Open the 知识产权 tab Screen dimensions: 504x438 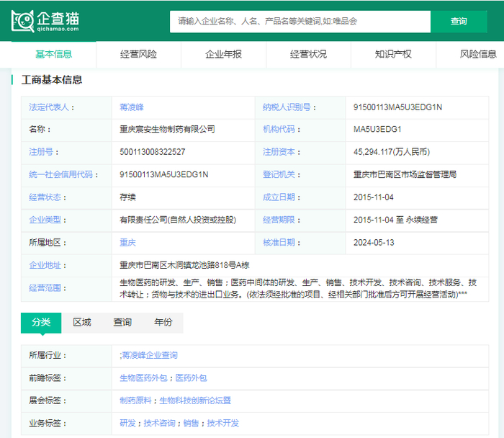click(393, 54)
